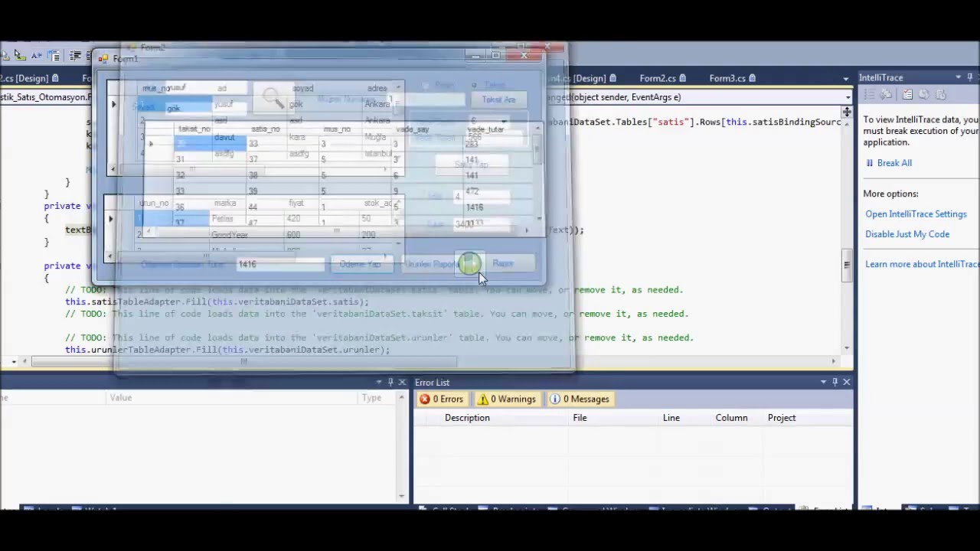Open the active files tab dropdown
This screenshot has height=551, width=980.
coord(846,78)
